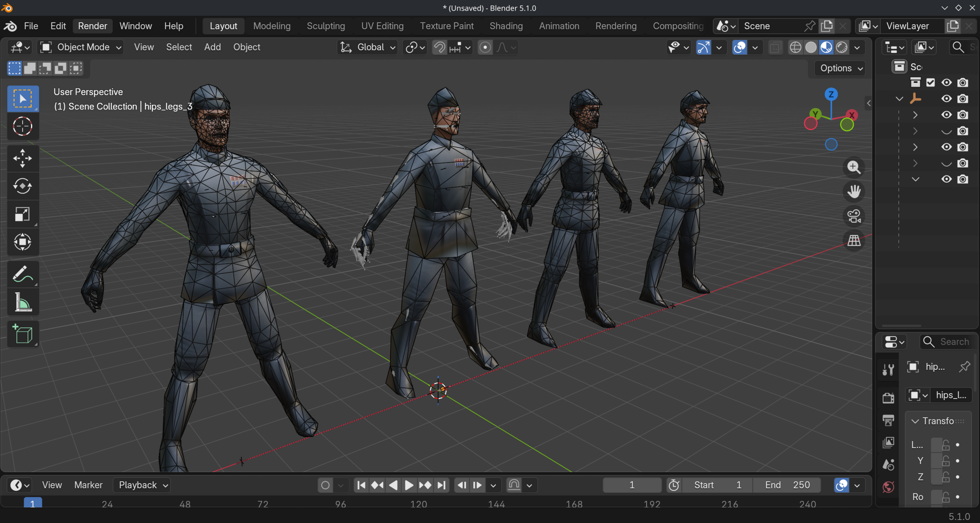Toggle auto keying record button
The height and width of the screenshot is (523, 980).
[325, 485]
